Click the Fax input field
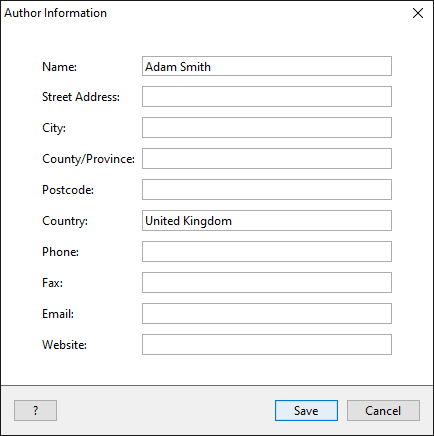Screen dimensions: 434x436 [267, 283]
